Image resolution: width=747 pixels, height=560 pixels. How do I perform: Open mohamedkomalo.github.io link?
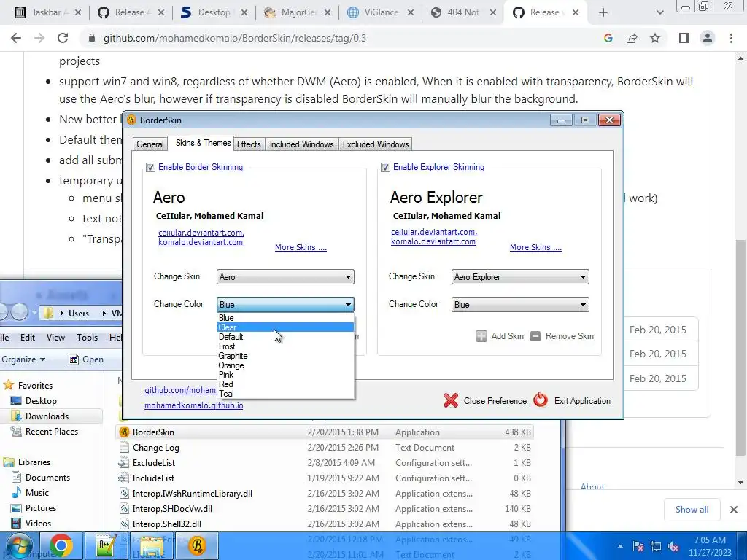tap(194, 405)
